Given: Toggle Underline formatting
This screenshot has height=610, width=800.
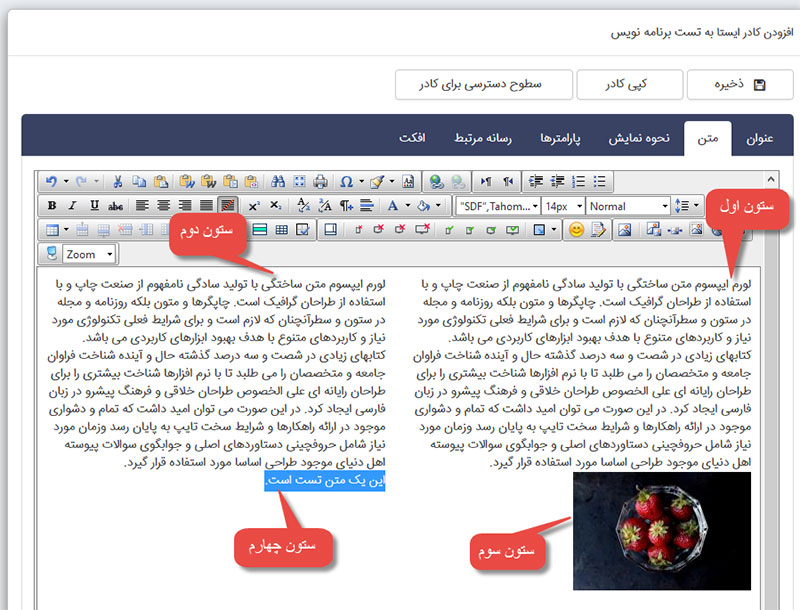Looking at the screenshot, I should click(x=94, y=206).
